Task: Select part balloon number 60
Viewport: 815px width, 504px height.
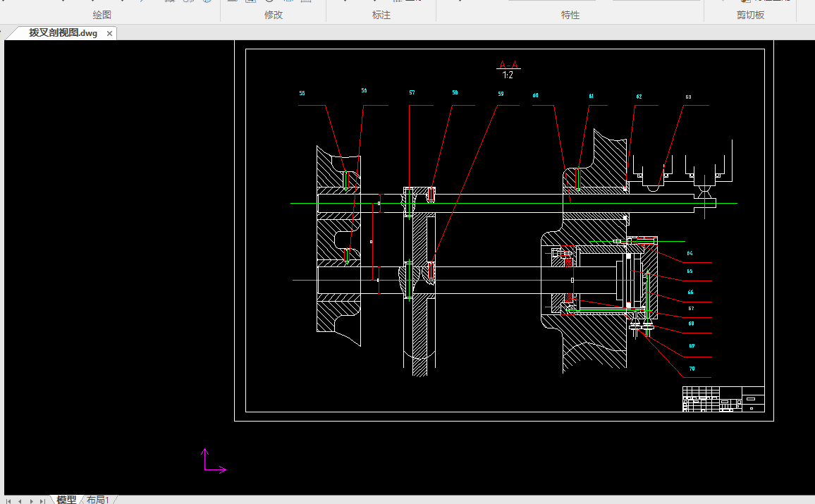Action: (535, 96)
